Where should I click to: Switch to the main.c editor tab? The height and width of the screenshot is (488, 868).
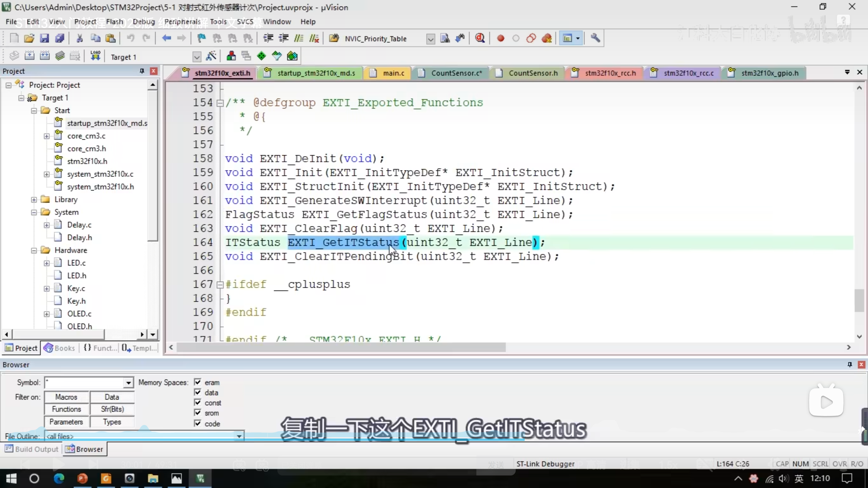click(x=393, y=73)
